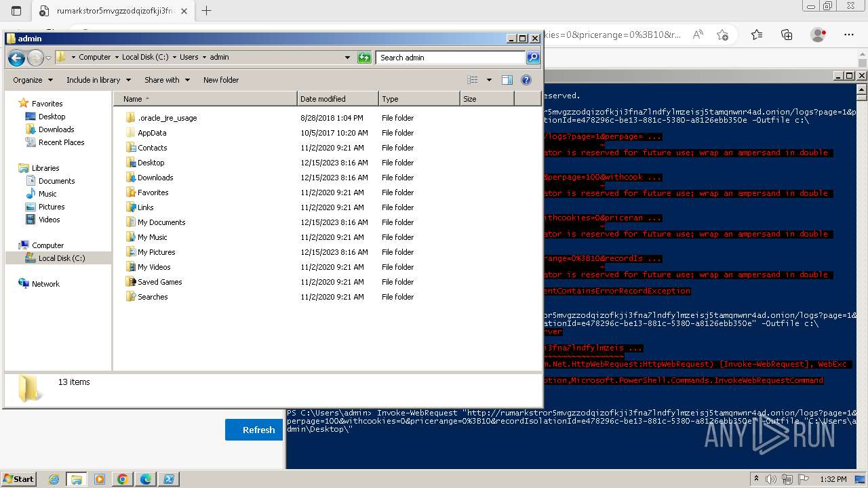This screenshot has height=488, width=868.
Task: Click the Explorer Help question mark icon
Action: [x=526, y=80]
